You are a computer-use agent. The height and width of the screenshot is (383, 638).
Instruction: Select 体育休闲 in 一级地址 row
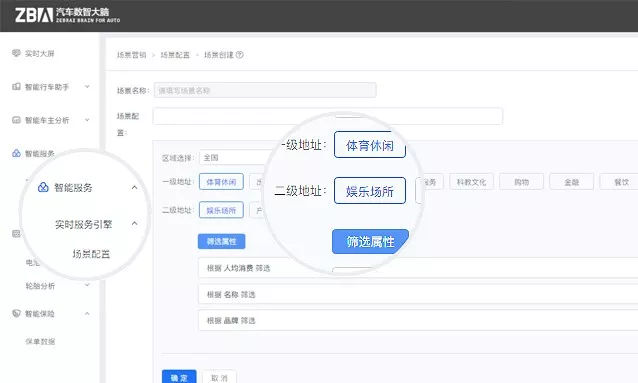[221, 182]
